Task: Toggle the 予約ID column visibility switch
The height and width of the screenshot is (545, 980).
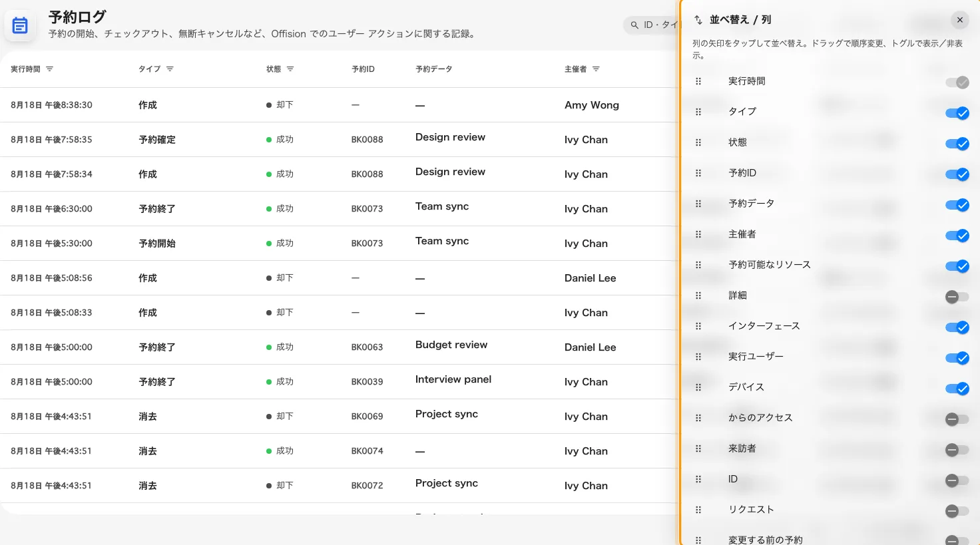Action: pyautogui.click(x=957, y=174)
